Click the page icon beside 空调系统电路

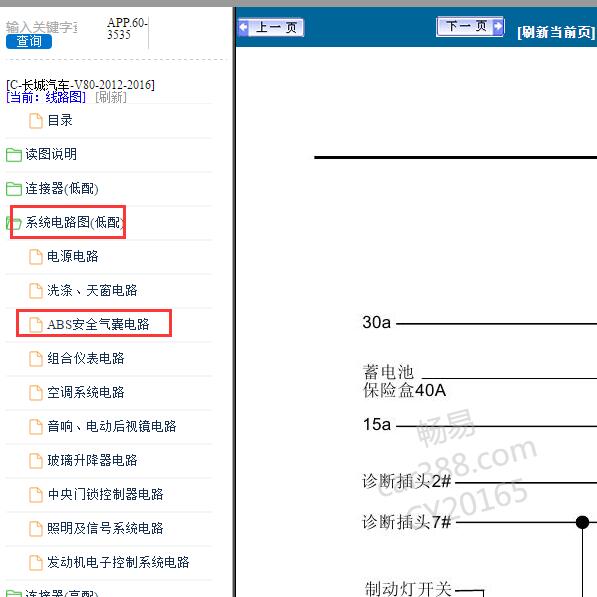coord(36,393)
